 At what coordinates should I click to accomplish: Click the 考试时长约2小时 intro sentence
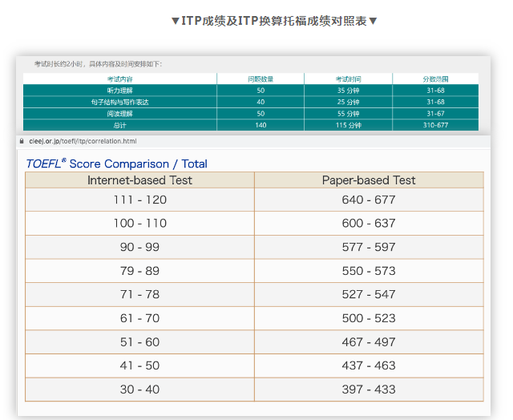pyautogui.click(x=98, y=64)
